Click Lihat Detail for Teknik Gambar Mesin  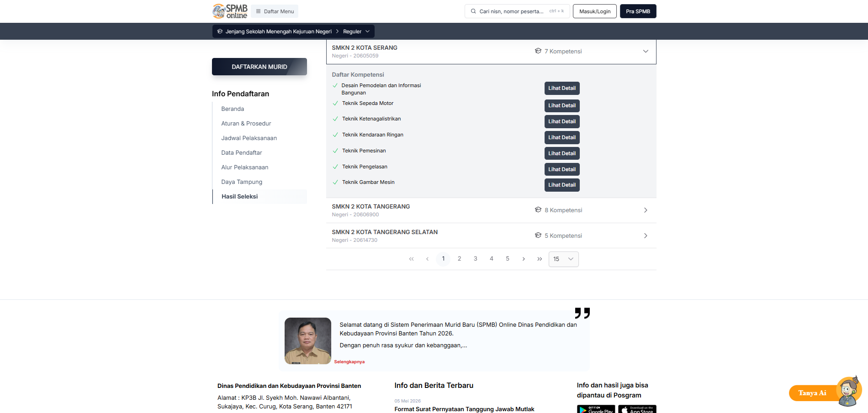click(562, 185)
